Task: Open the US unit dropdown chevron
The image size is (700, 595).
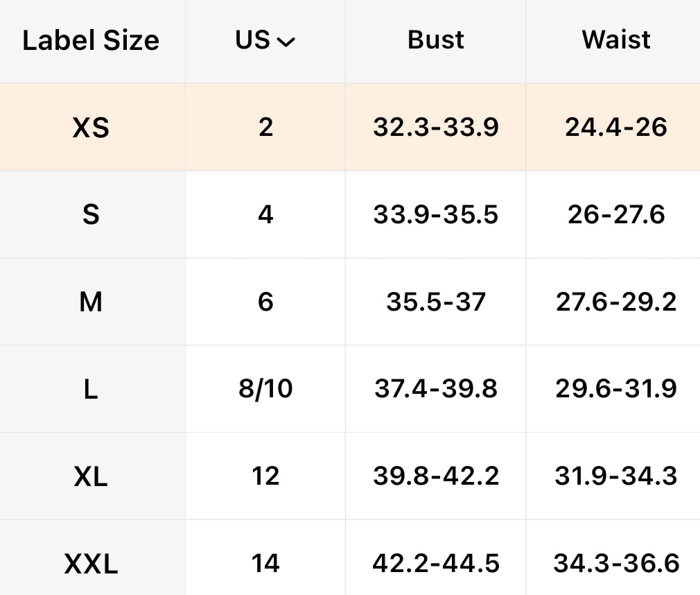Action: 286,42
